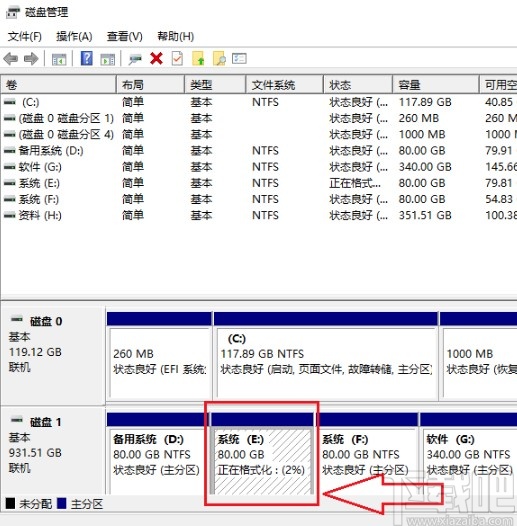Sort by the 文件系统 column header
The image size is (517, 526).
285,85
